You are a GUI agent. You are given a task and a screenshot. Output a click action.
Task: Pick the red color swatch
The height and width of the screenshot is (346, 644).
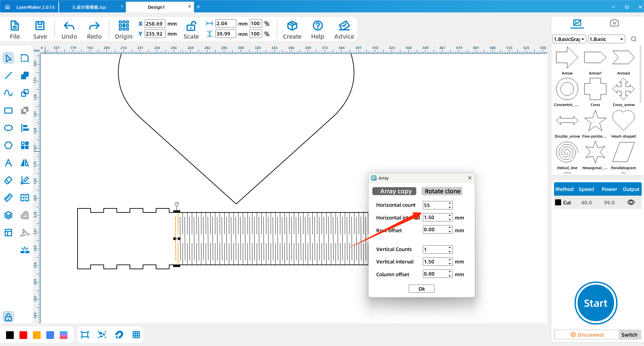(23, 335)
